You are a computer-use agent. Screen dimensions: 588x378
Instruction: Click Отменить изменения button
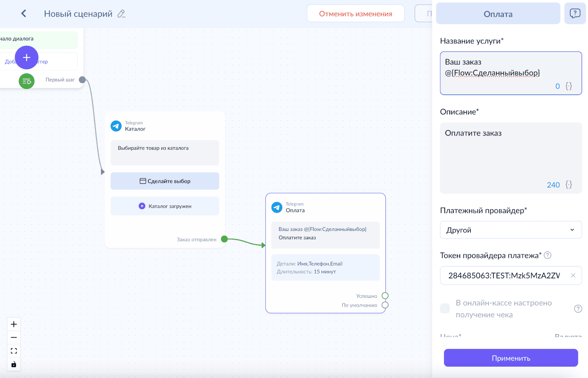tap(355, 14)
